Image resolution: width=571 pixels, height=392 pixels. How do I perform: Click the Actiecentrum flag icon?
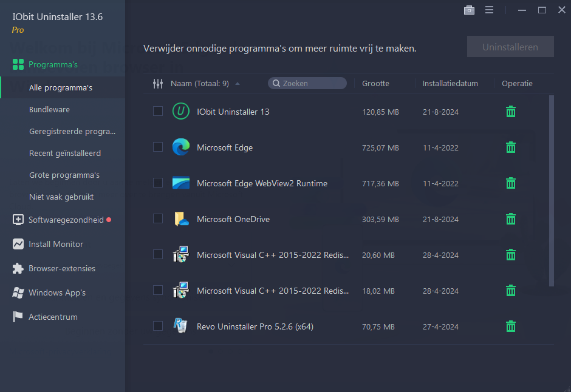tap(18, 317)
